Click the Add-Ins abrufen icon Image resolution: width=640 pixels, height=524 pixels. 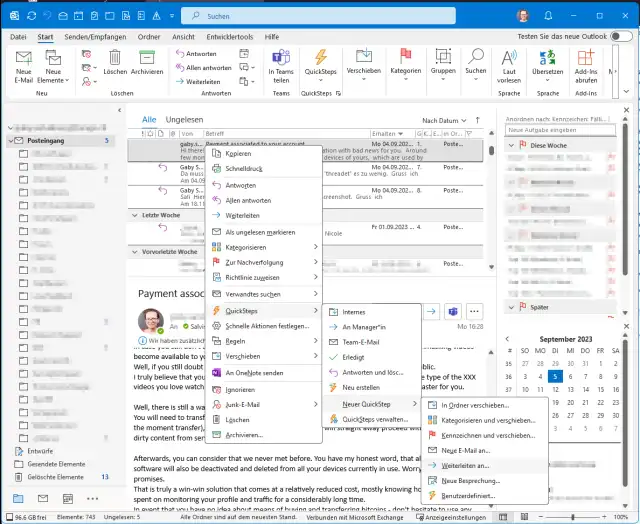point(586,58)
